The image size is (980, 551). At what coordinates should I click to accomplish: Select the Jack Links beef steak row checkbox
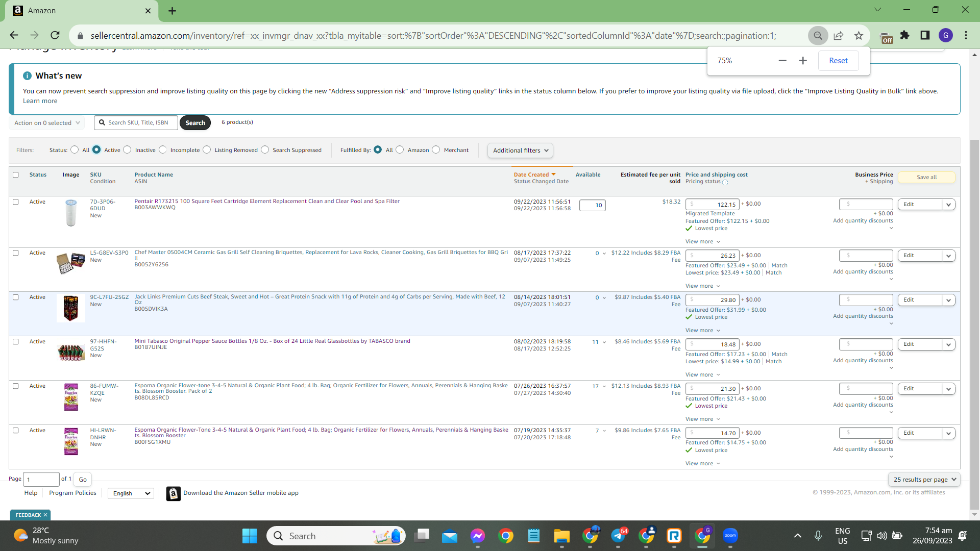[15, 297]
